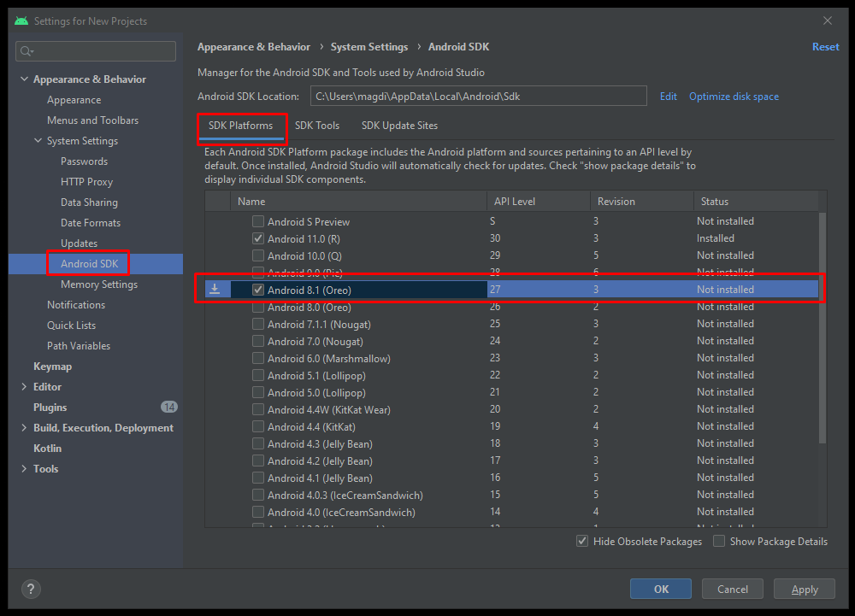
Task: Click the help question mark button
Action: [31, 589]
